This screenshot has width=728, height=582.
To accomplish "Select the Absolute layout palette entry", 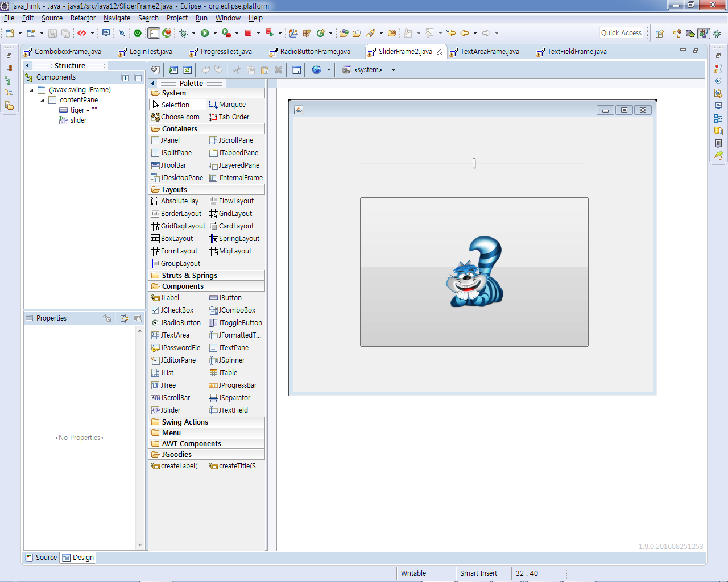I will [177, 201].
